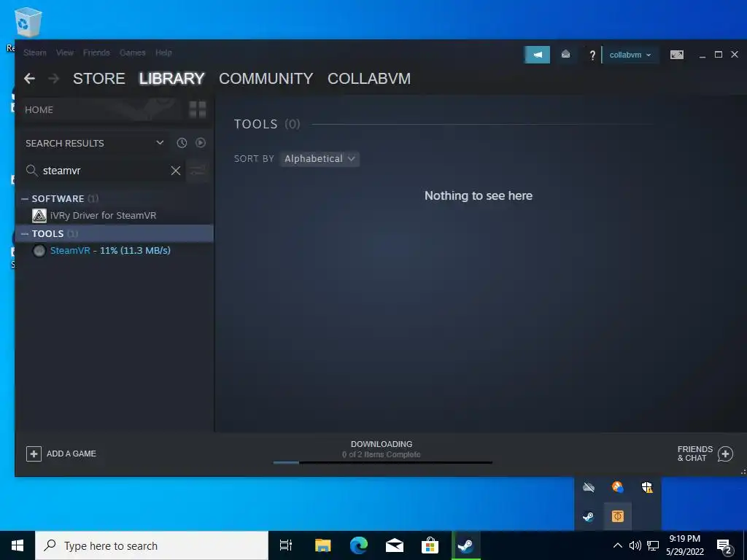This screenshot has width=747, height=560.
Task: Launch File Explorer from the taskbar
Action: (x=322, y=545)
